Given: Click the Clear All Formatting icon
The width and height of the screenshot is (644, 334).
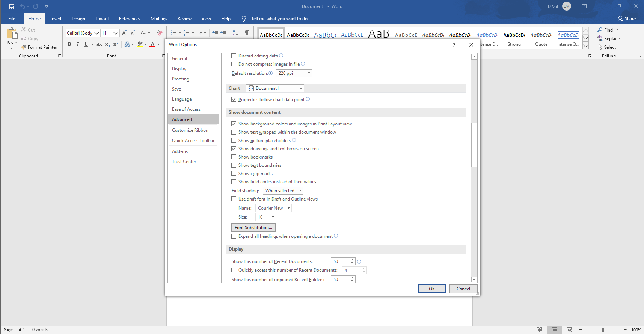Looking at the screenshot, I should coord(160,33).
